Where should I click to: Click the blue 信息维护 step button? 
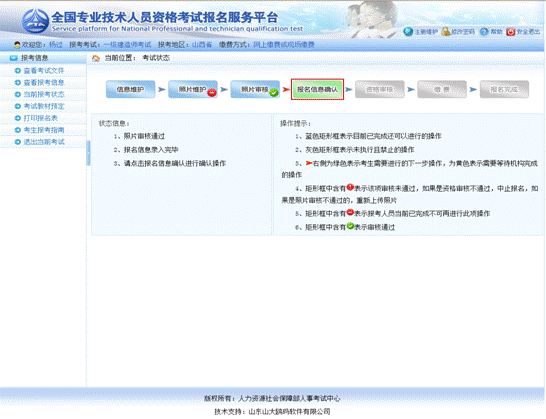130,90
